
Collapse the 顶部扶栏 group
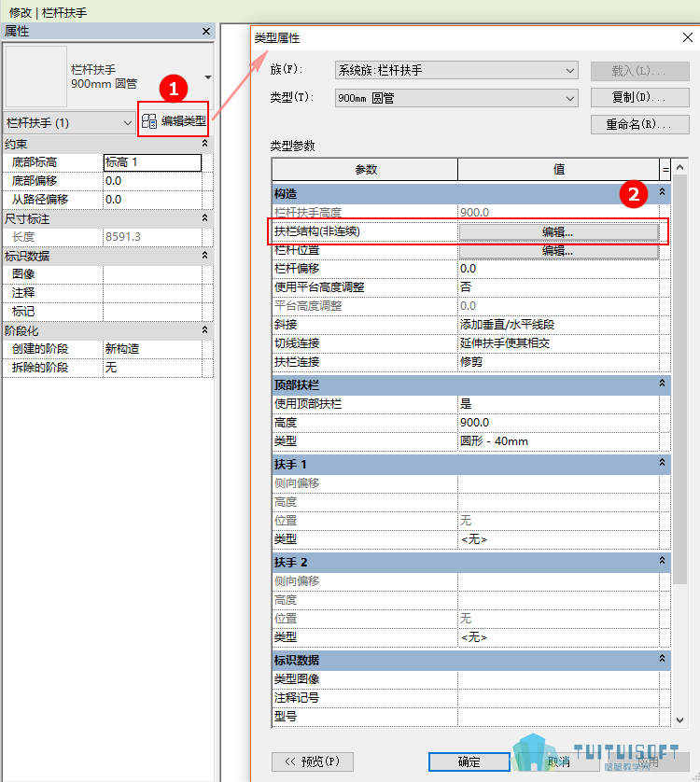pos(662,383)
